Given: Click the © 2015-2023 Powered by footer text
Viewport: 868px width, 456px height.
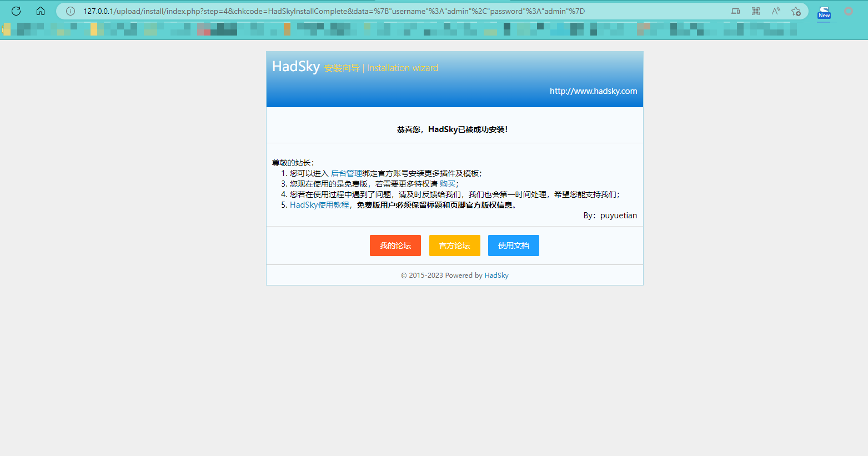Looking at the screenshot, I should tap(441, 275).
